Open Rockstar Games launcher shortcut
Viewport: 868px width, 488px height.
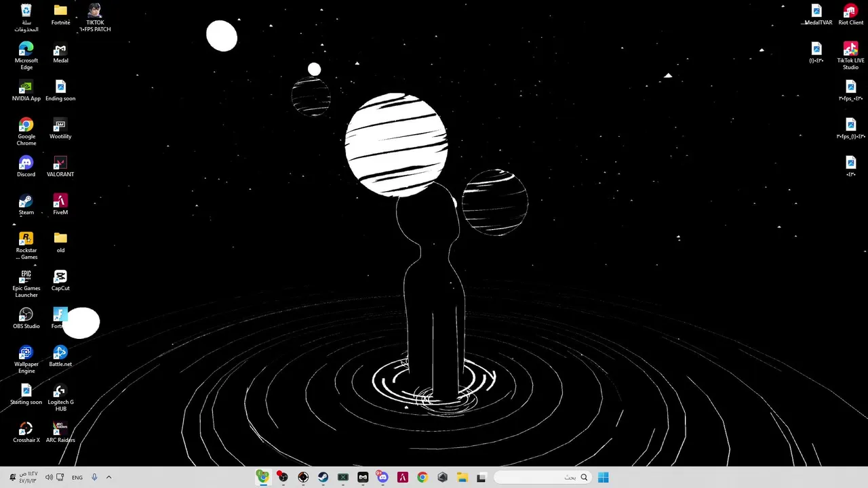click(x=26, y=245)
